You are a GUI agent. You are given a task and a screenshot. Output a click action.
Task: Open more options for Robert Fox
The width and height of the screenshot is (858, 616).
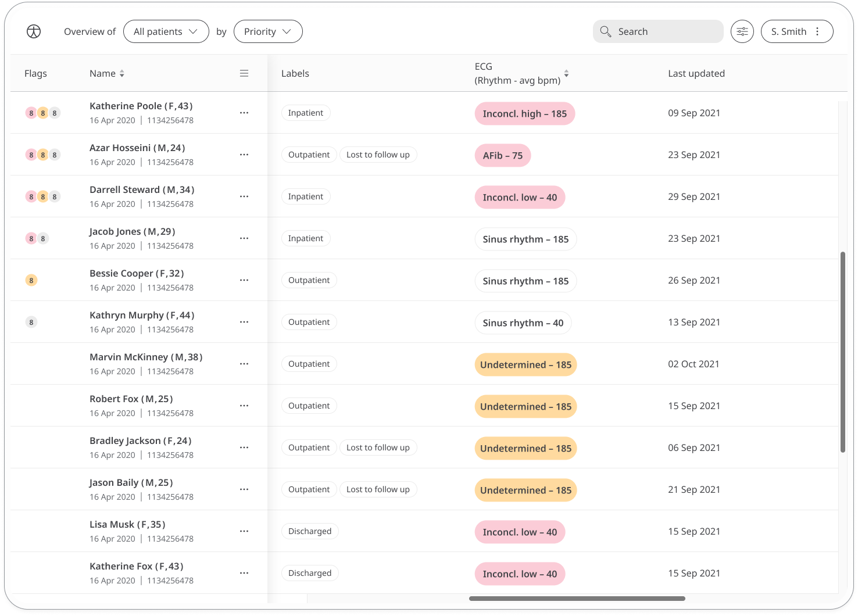click(244, 406)
